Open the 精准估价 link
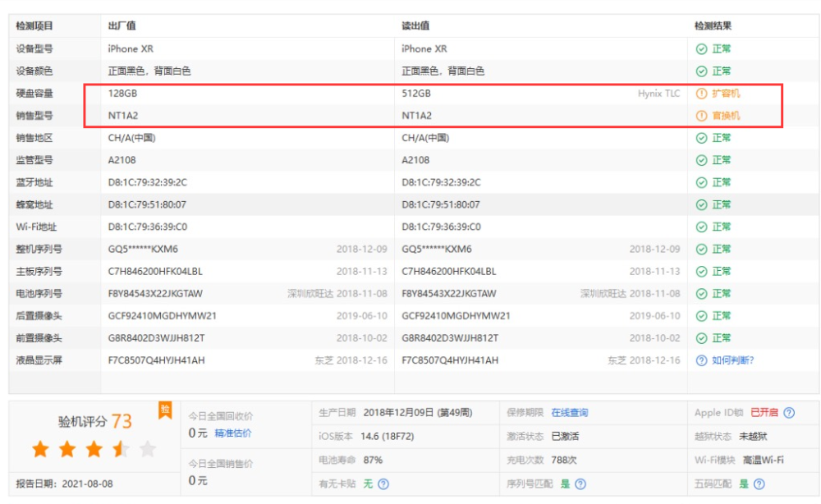The width and height of the screenshot is (821, 504). pos(233,433)
